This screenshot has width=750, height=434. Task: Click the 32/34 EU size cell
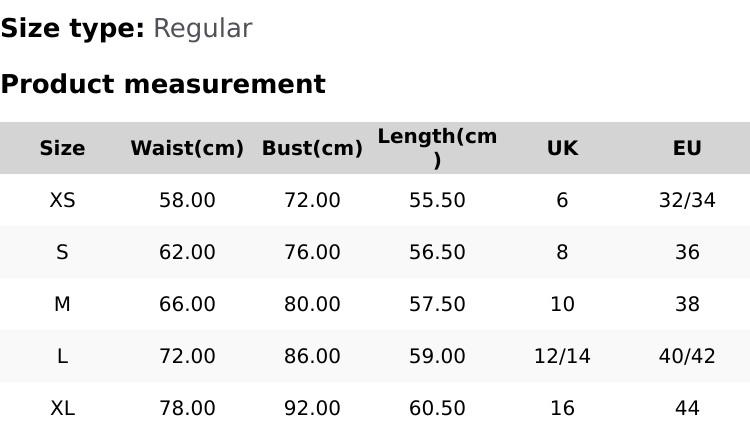(x=687, y=200)
